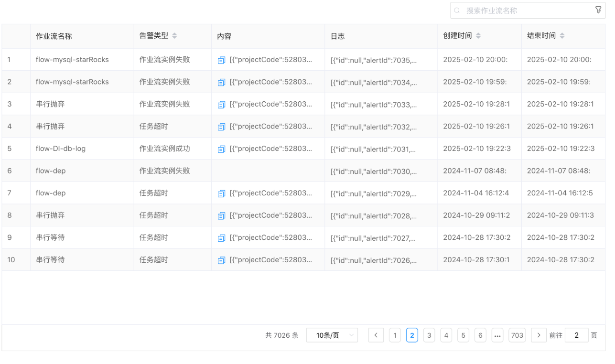615x364 pixels.
Task: Open the 10条/页 page size dropdown
Action: pos(332,335)
